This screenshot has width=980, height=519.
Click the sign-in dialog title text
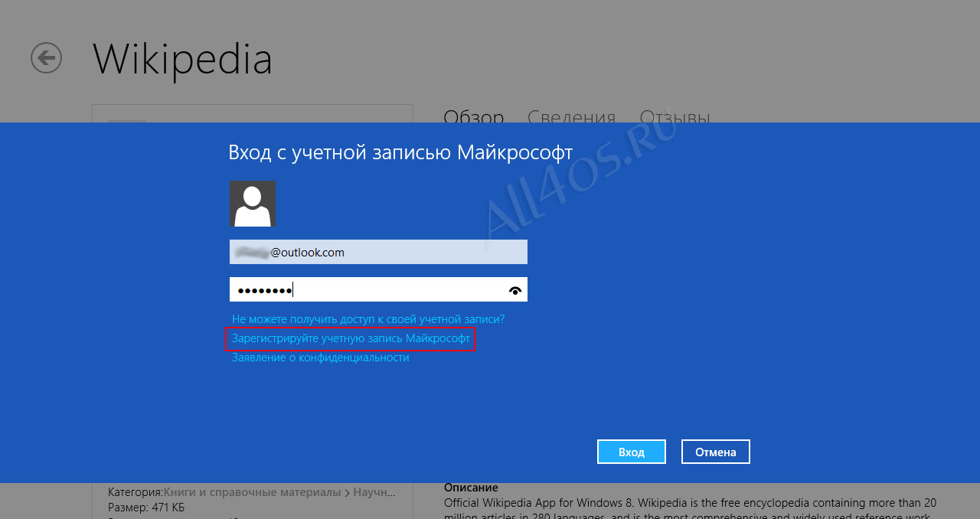[x=400, y=152]
